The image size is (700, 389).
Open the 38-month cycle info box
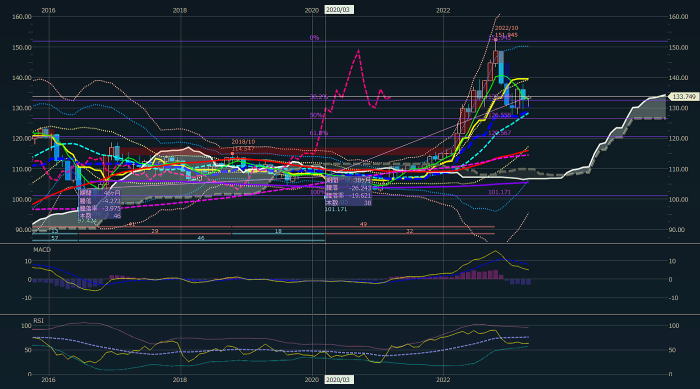(348, 192)
